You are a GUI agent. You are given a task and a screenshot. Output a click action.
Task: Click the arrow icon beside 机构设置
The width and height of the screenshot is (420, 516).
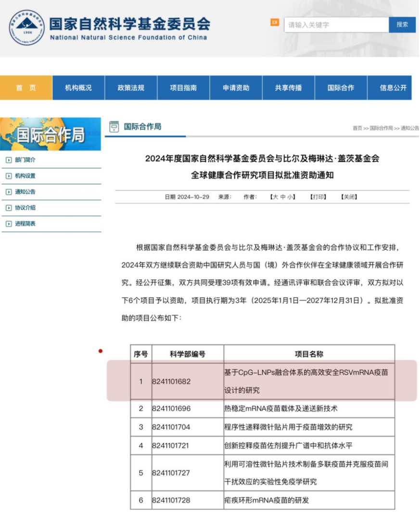9,176
